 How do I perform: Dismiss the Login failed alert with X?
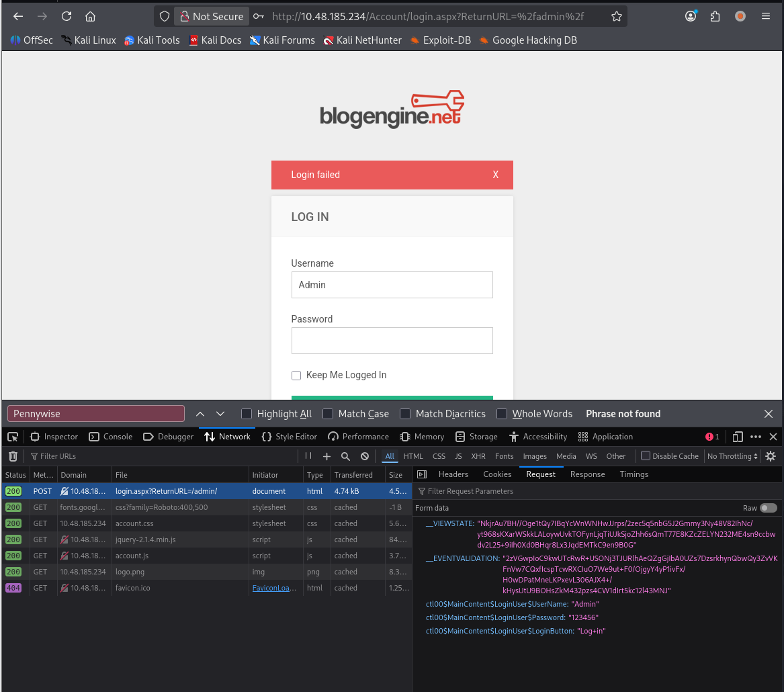496,175
